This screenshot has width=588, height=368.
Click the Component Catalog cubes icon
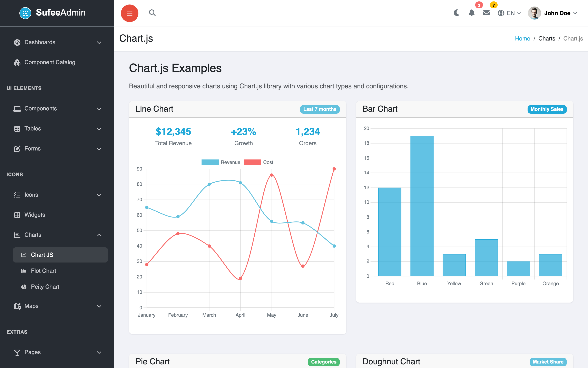pos(17,62)
